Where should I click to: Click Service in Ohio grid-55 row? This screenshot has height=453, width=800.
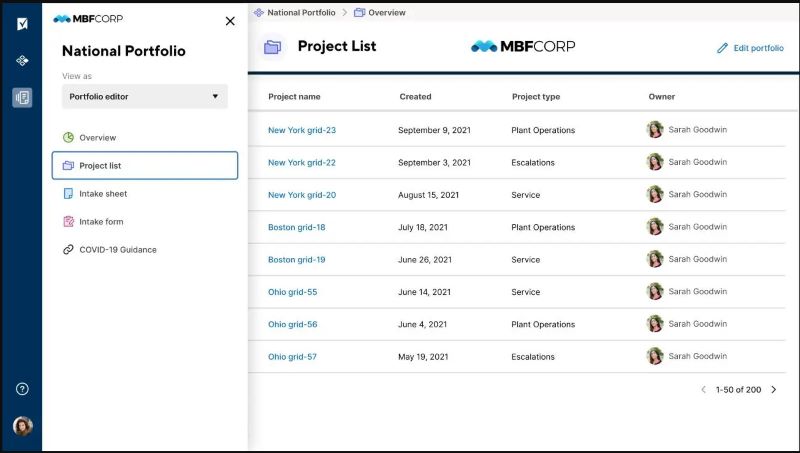tap(526, 292)
